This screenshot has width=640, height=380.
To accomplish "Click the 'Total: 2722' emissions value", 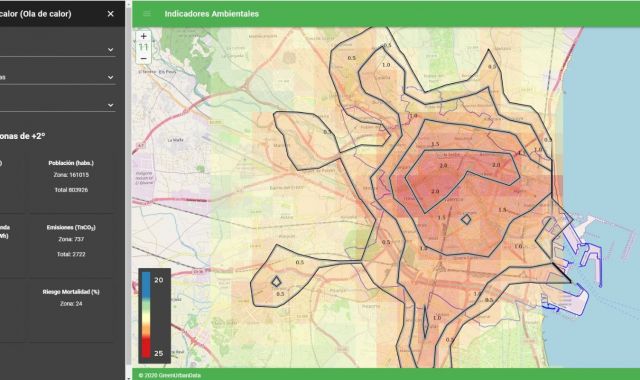I will click(71, 254).
